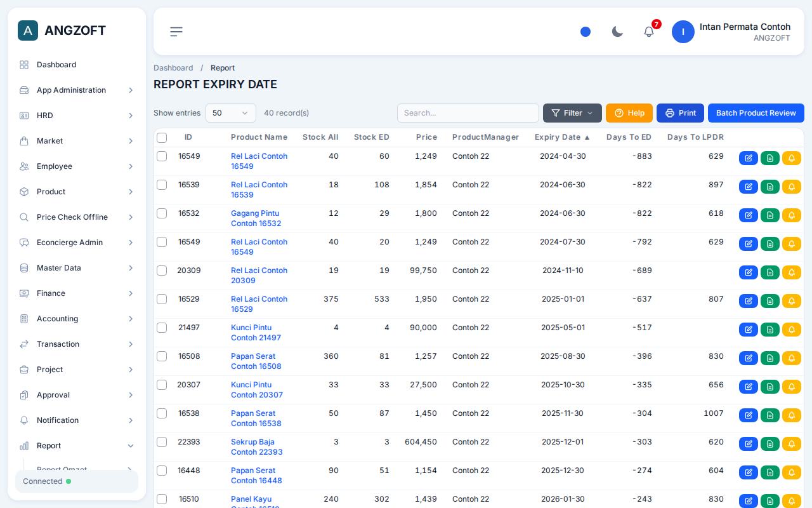Open the Approval sidebar menu item

point(77,395)
